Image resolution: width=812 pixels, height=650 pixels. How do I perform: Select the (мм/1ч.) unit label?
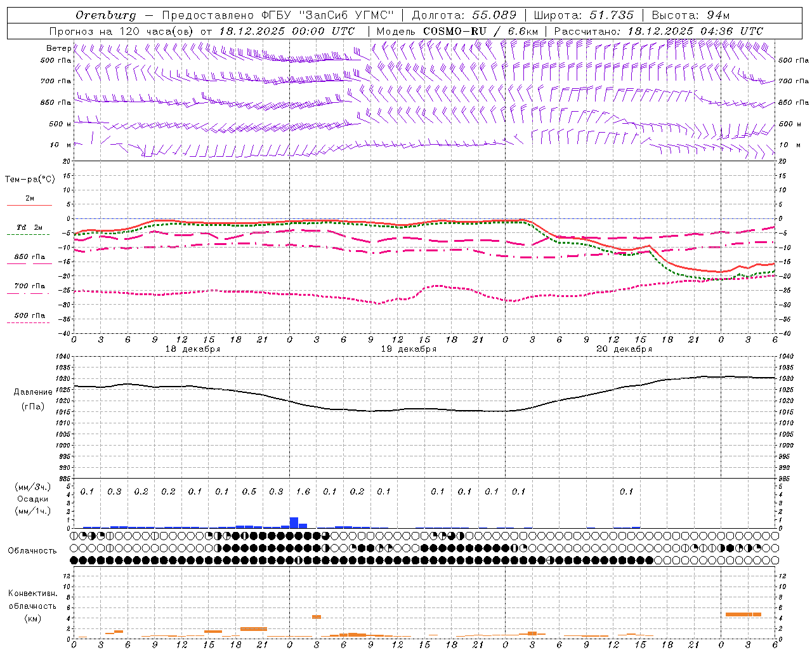(x=33, y=512)
